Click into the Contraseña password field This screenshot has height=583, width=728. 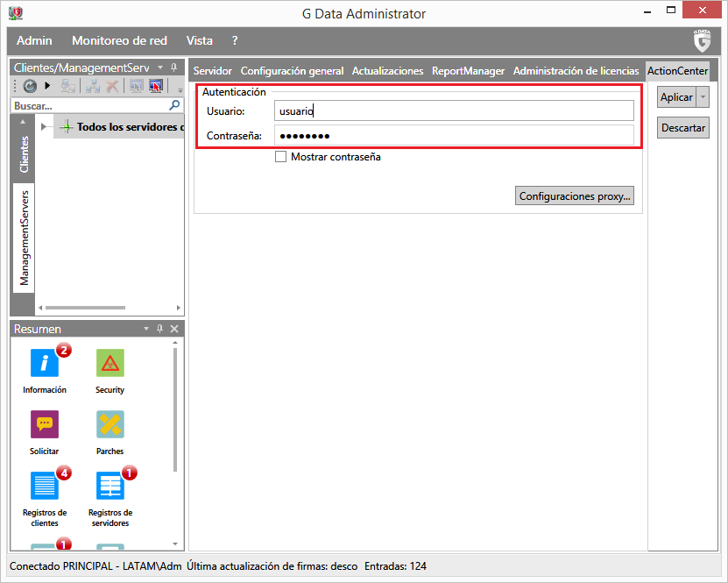click(x=453, y=135)
